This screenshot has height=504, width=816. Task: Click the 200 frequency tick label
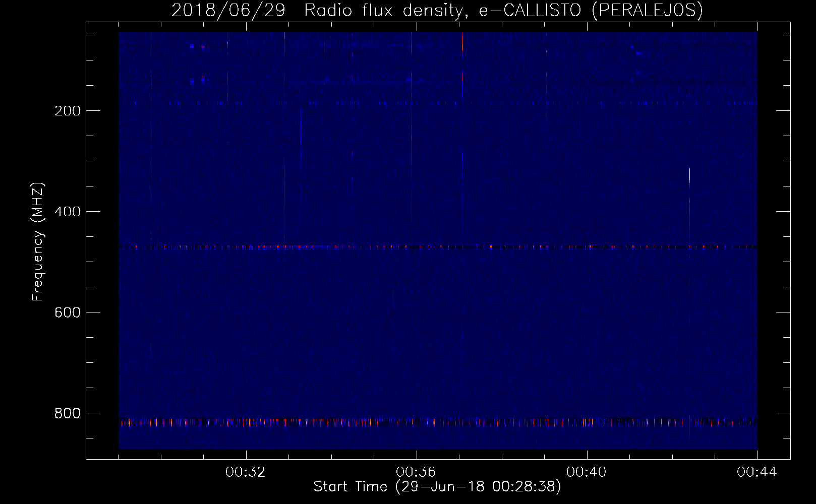[x=68, y=111]
